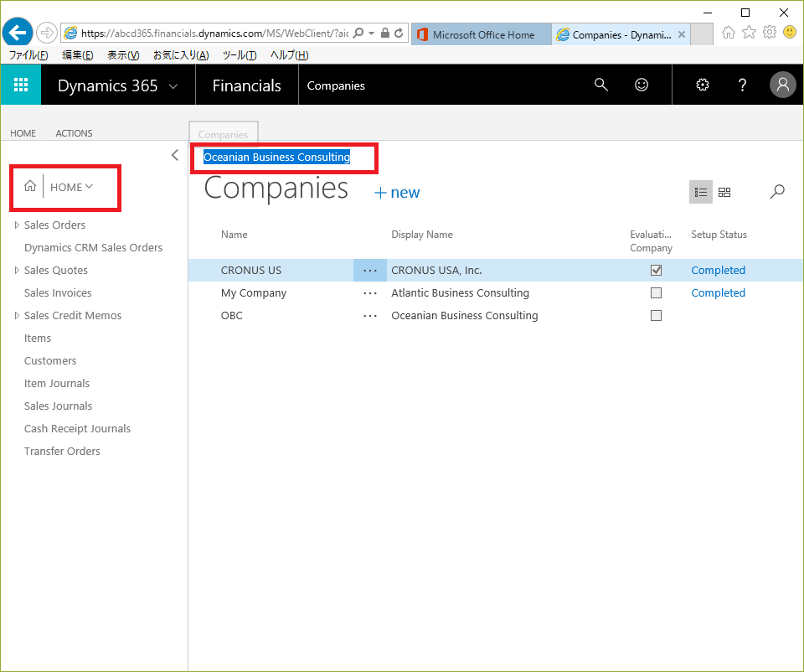Open Completed setup status for CRONUS US
The width and height of the screenshot is (804, 672).
coord(718,271)
